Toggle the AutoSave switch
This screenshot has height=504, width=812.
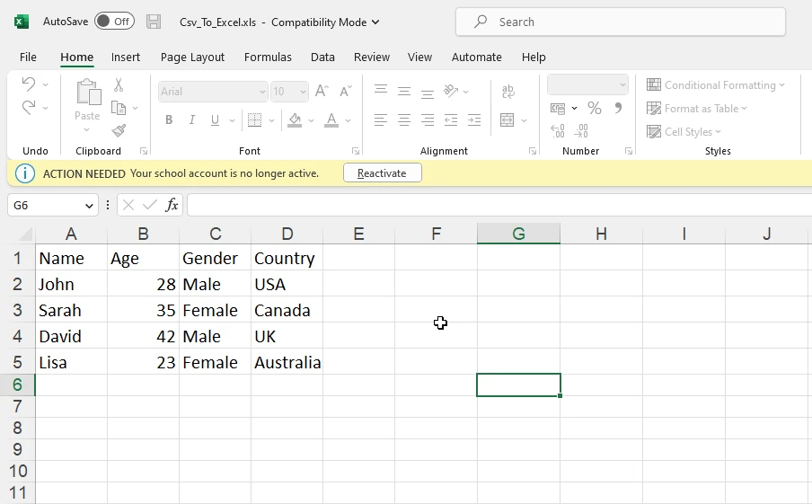click(114, 22)
